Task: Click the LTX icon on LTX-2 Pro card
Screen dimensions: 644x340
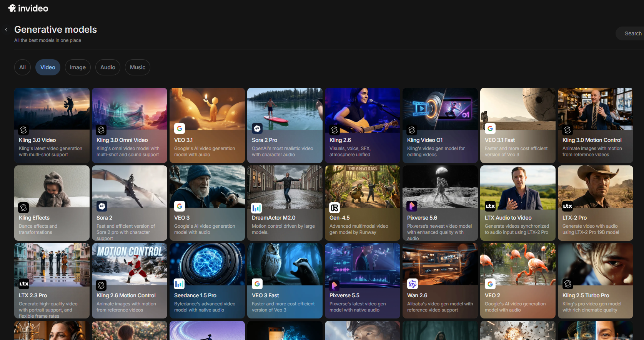Action: tap(567, 206)
